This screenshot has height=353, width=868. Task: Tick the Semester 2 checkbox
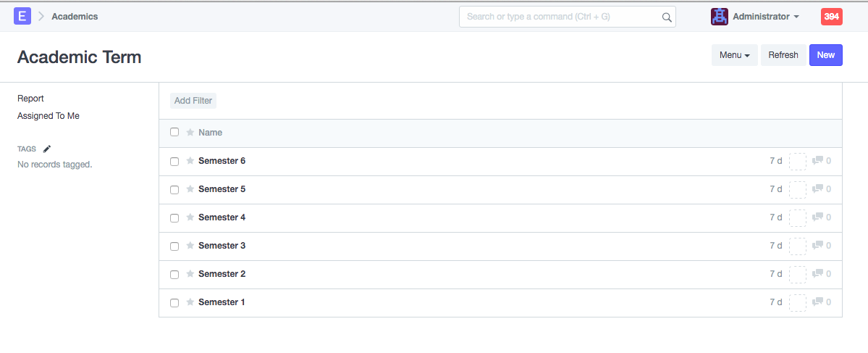pos(174,275)
